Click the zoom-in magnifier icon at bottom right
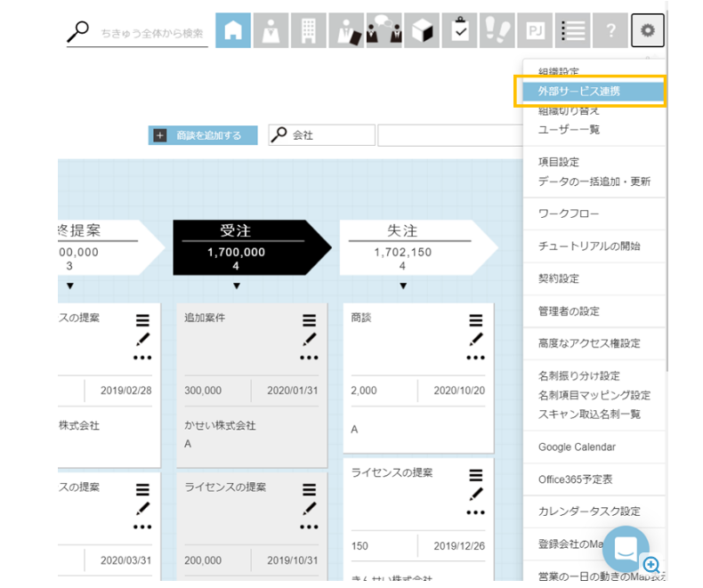 click(x=651, y=565)
